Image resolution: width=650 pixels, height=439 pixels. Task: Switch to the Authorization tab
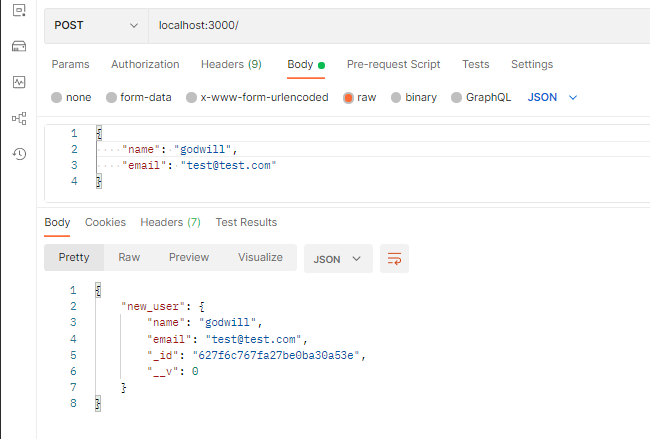[x=145, y=64]
